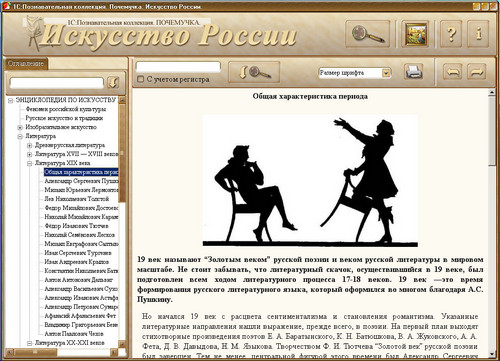Select "Общая характеристика периода" tree item
500x361 pixels.
pyautogui.click(x=81, y=172)
